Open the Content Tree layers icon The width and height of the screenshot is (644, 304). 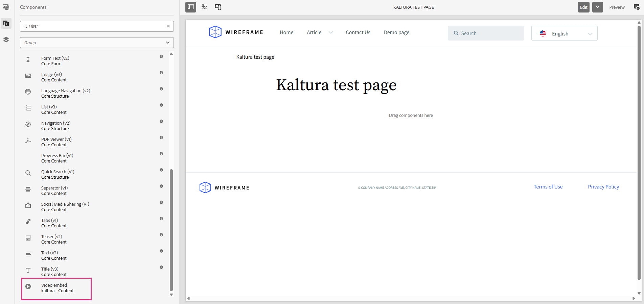[6, 40]
